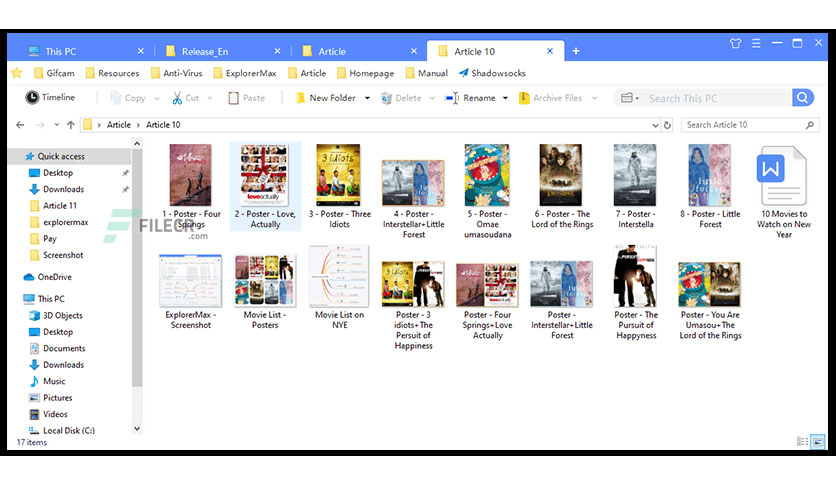The image size is (836, 484).
Task: Click sidebar scrollbar up arrow
Action: pyautogui.click(x=137, y=143)
